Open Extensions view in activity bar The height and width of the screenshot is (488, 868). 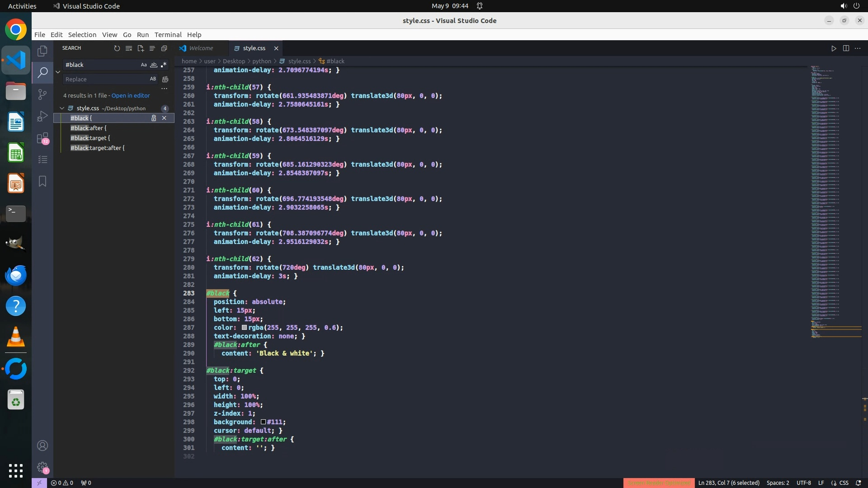click(x=42, y=138)
